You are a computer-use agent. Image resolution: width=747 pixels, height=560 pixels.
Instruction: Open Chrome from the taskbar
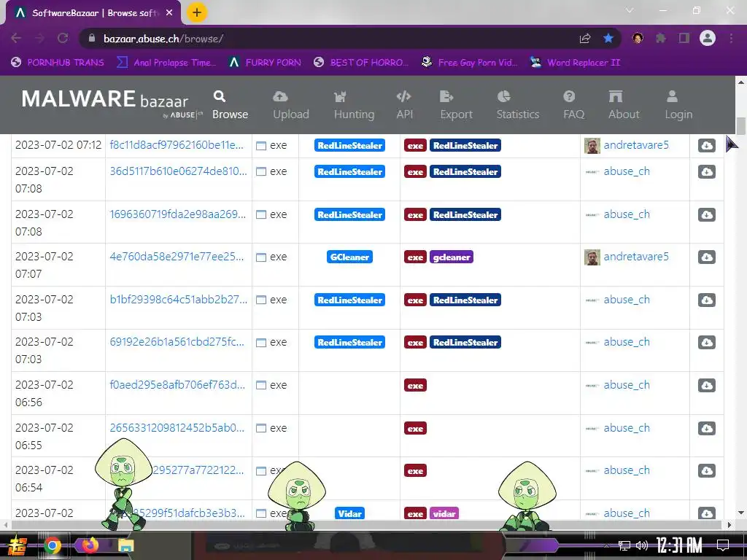point(53,545)
